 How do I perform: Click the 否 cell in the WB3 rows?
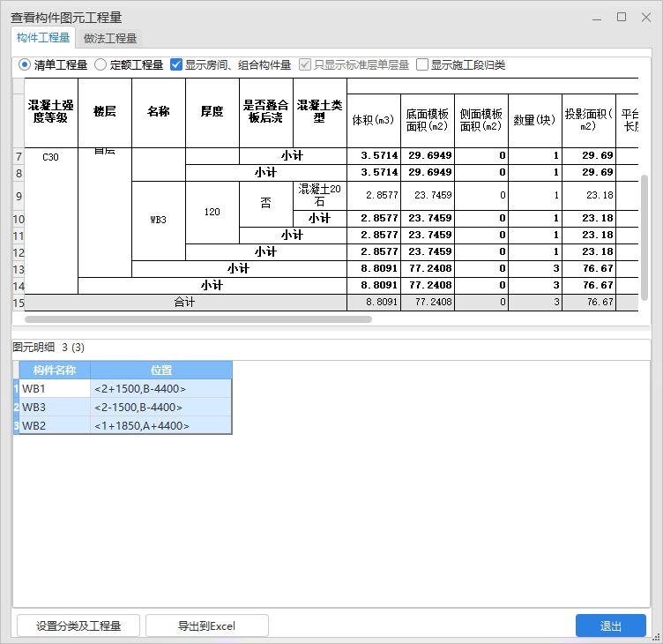(x=266, y=204)
